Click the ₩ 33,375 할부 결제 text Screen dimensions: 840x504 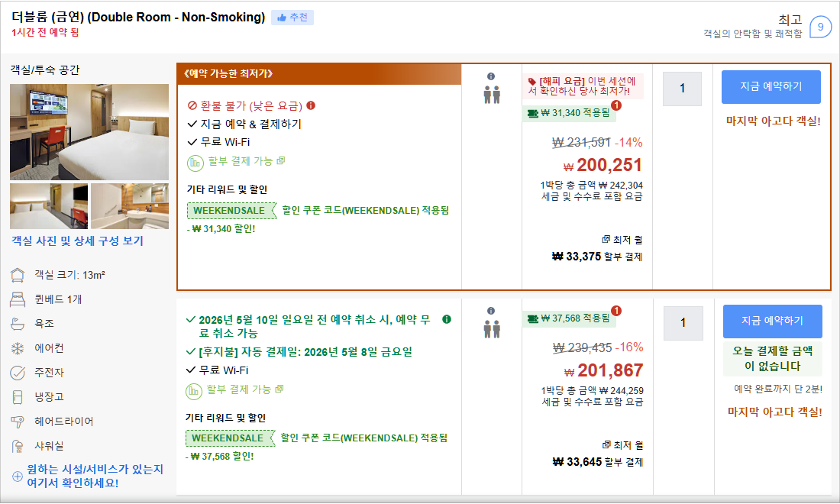(x=597, y=257)
